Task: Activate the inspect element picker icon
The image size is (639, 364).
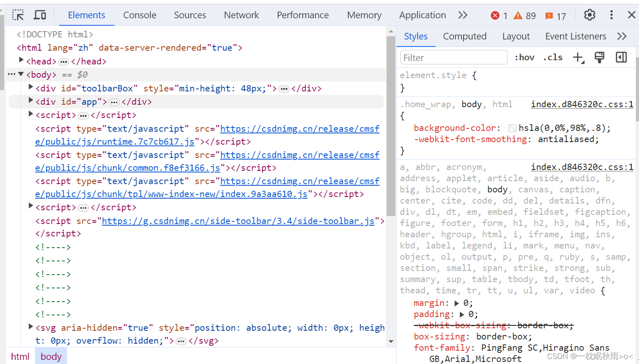Action: pyautogui.click(x=18, y=15)
